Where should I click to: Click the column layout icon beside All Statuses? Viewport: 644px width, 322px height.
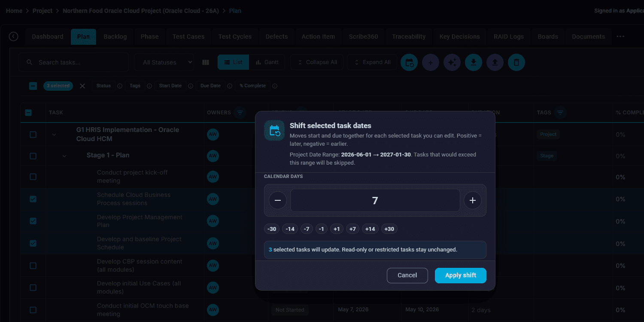[x=206, y=62]
